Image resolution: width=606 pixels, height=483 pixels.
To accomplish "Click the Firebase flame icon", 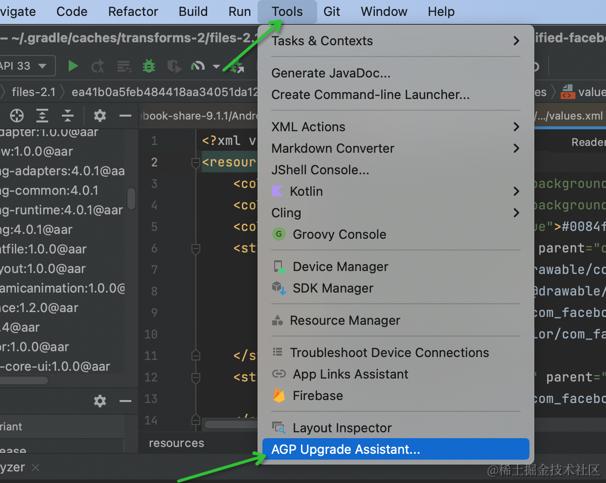I will [279, 396].
